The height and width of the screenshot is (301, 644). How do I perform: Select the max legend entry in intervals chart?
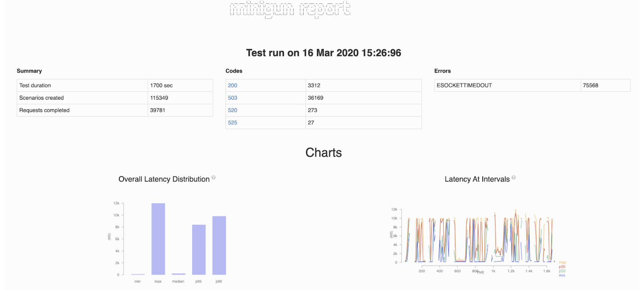pos(562,262)
